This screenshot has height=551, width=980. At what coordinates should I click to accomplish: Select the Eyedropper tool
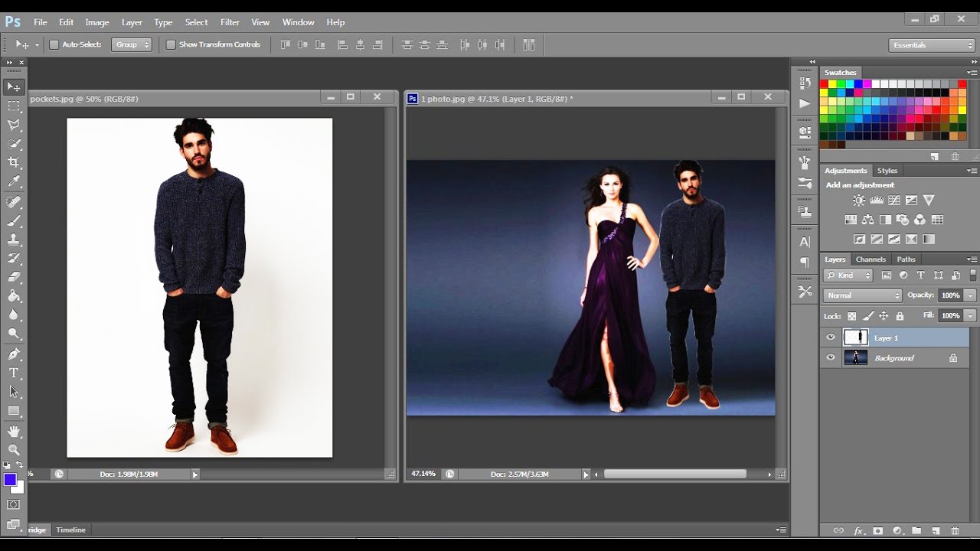[14, 182]
